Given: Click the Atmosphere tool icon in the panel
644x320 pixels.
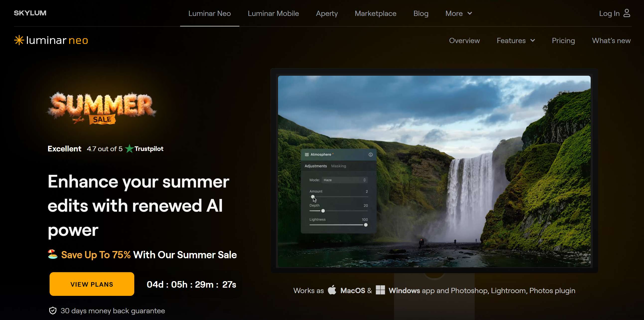Looking at the screenshot, I should click(307, 155).
